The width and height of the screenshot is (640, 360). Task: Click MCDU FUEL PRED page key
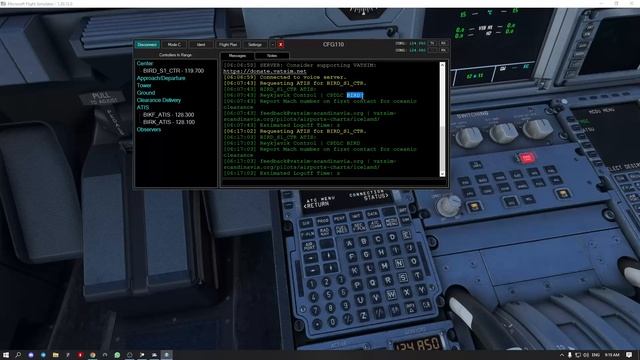click(x=341, y=229)
